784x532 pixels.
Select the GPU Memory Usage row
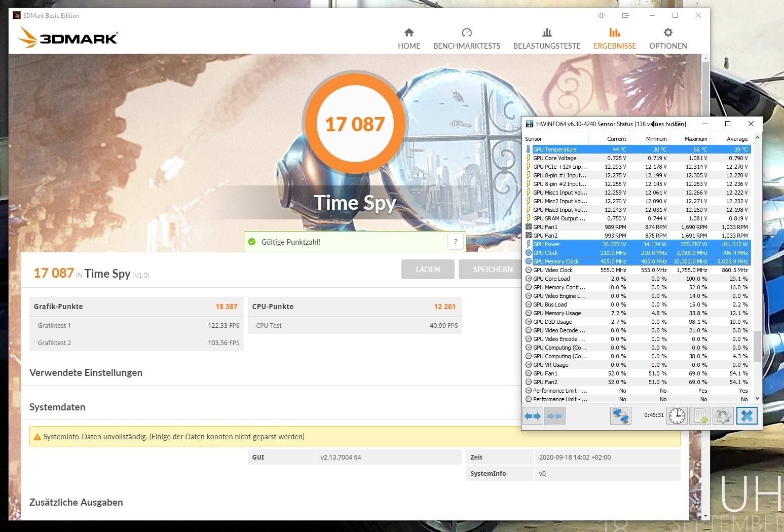[x=637, y=313]
